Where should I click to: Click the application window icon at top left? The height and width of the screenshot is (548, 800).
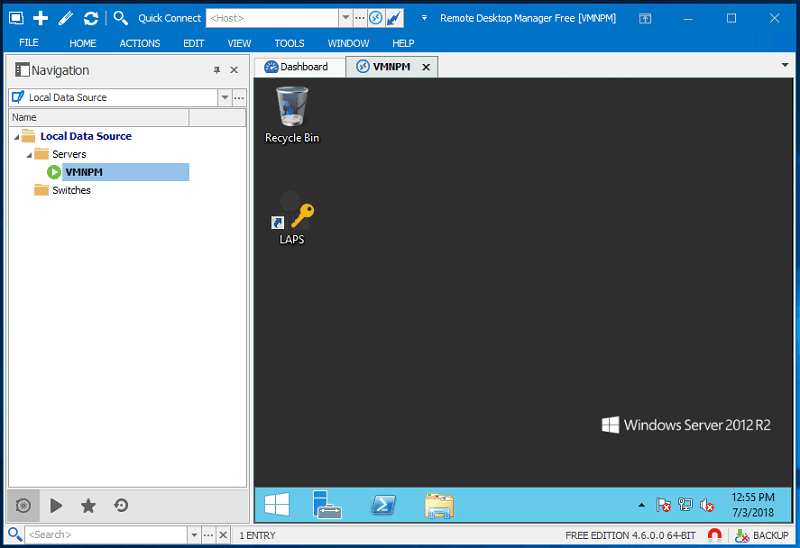(x=16, y=18)
